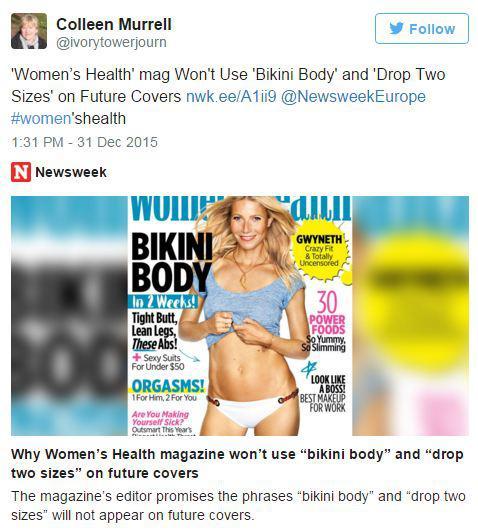478x531 pixels.
Task: Select the #women hashtag
Action: point(41,119)
